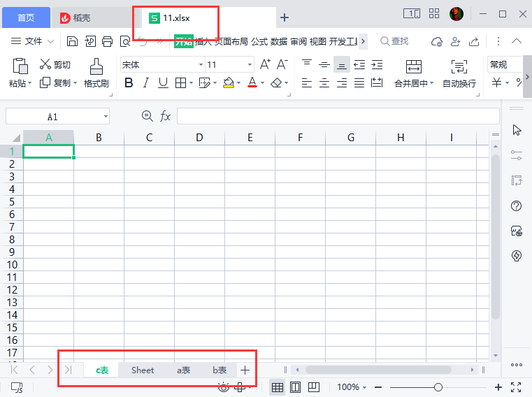Switch to the 插入 (Insert) ribbon tab

click(x=203, y=42)
